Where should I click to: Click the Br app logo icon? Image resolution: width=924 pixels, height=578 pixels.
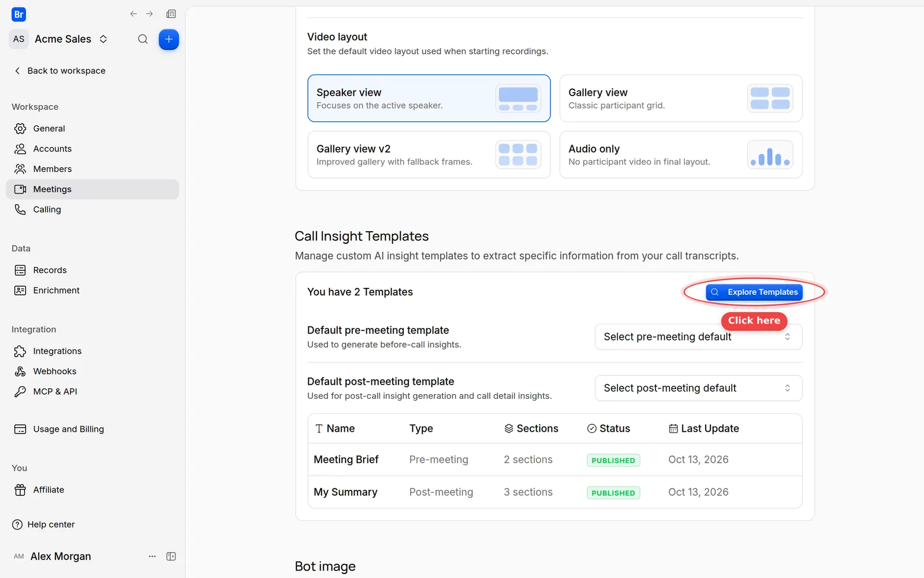click(18, 14)
